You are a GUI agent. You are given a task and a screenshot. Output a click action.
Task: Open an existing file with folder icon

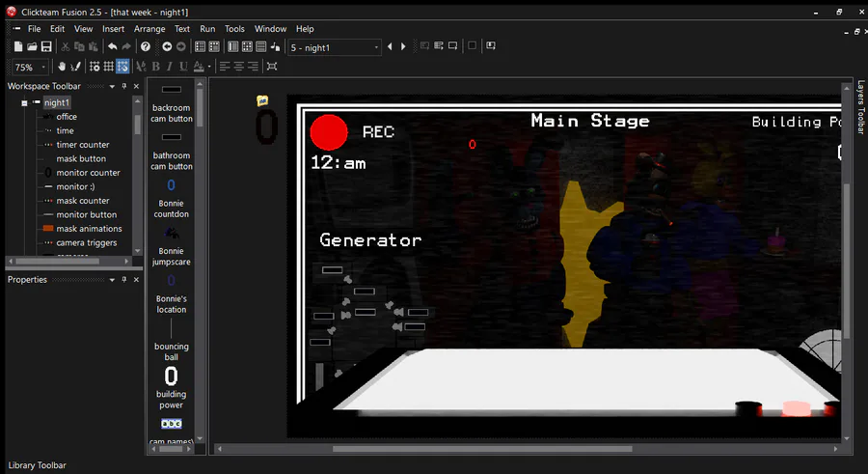point(32,46)
